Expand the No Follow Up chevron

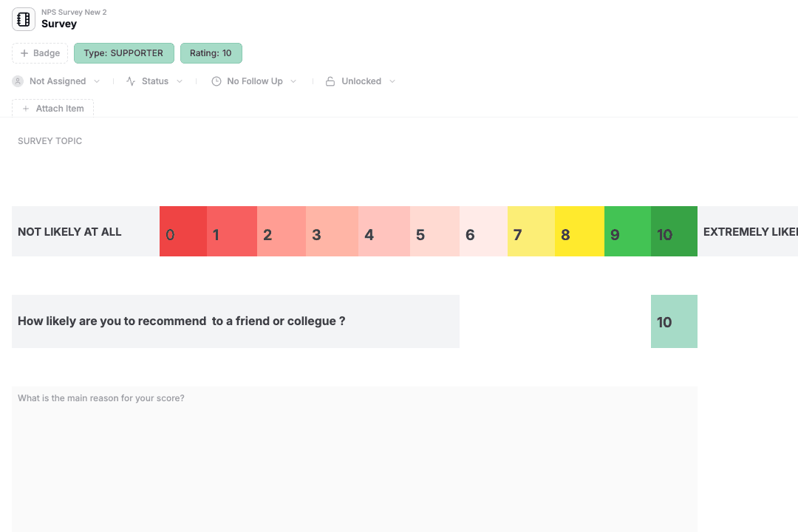pyautogui.click(x=293, y=81)
